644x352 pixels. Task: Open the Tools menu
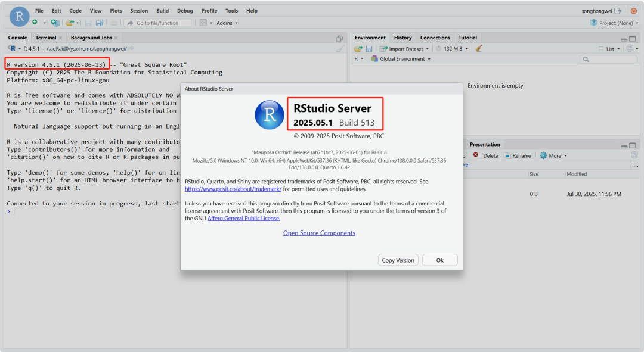[x=231, y=10]
